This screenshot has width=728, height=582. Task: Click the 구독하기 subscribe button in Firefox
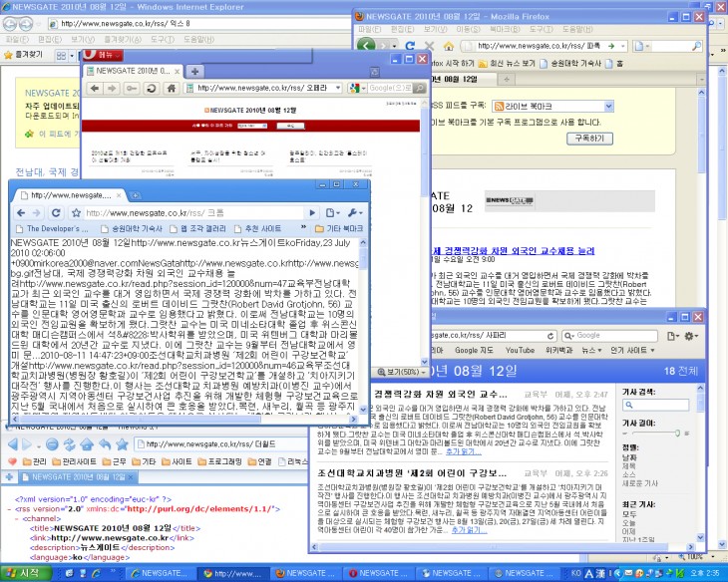(589, 139)
